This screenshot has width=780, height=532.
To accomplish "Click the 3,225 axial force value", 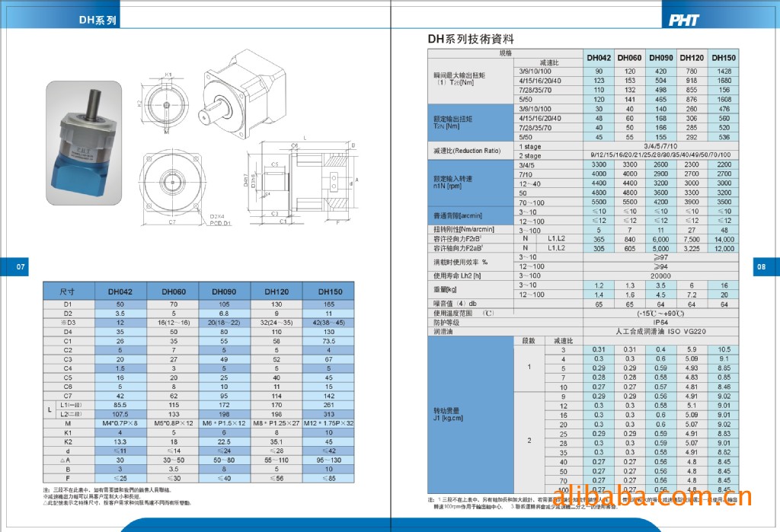I will tap(692, 249).
